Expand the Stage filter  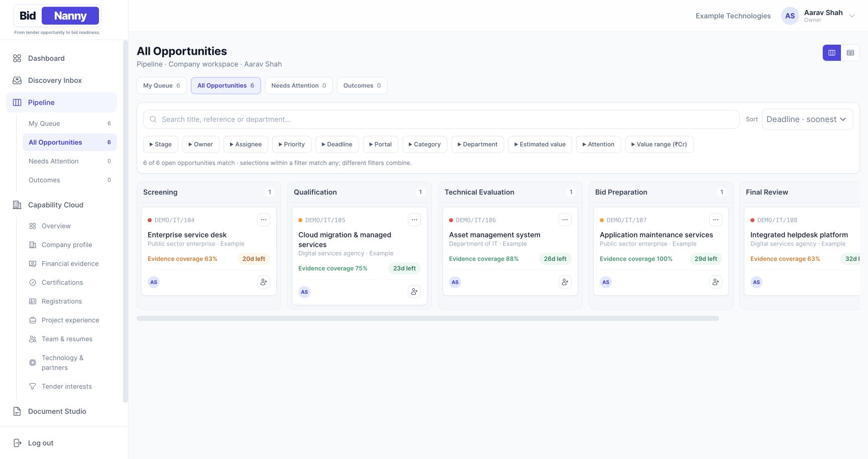160,145
